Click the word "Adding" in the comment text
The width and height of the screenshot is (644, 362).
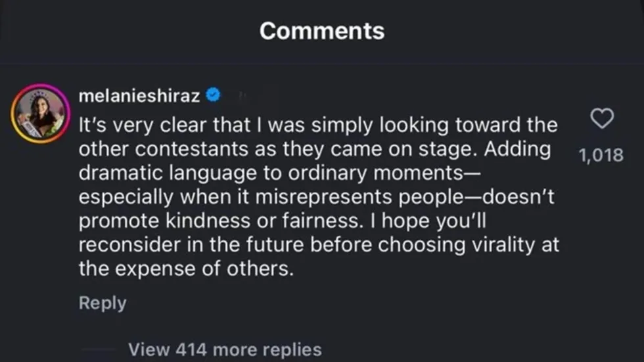pos(517,149)
